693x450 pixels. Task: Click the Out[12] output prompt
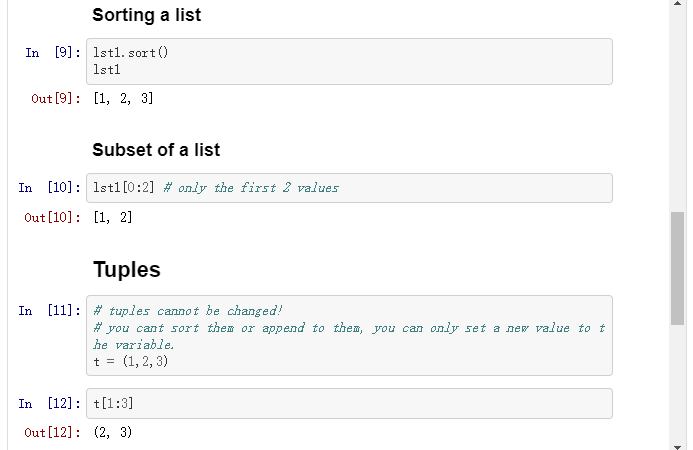click(52, 432)
